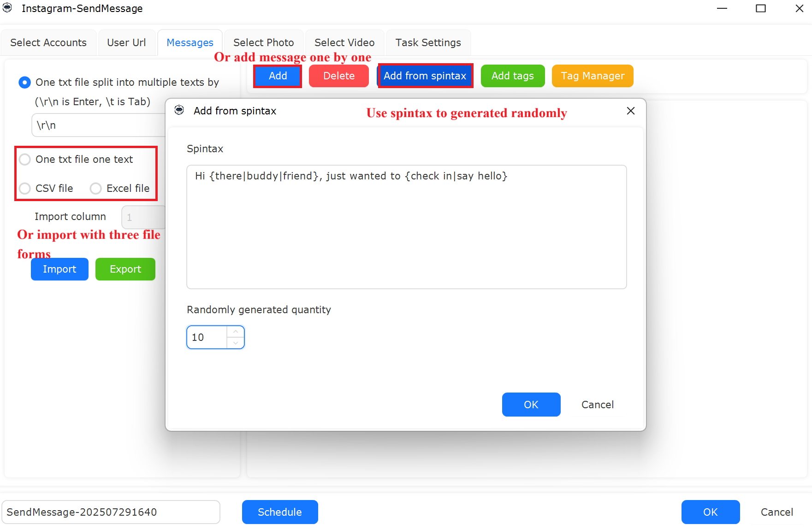The height and width of the screenshot is (530, 812).
Task: Select 'One txt file one text' radio button
Action: point(25,160)
